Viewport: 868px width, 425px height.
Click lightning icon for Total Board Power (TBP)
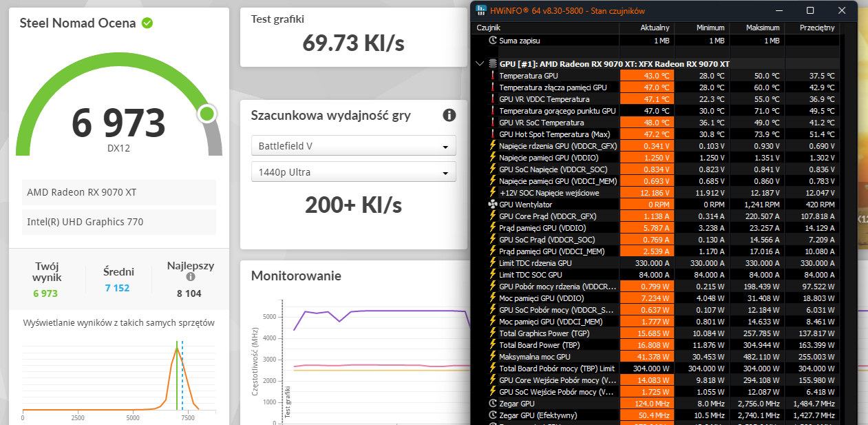(x=492, y=345)
